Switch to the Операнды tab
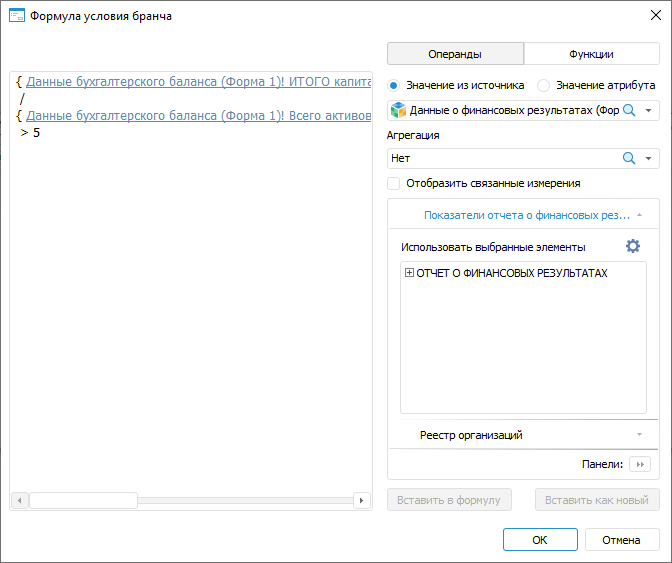 [x=455, y=54]
